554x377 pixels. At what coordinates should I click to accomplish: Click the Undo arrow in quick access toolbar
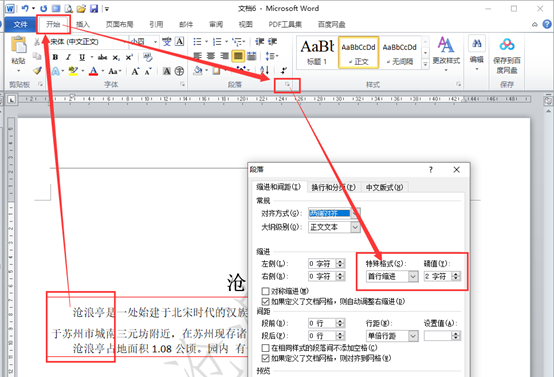pos(25,8)
